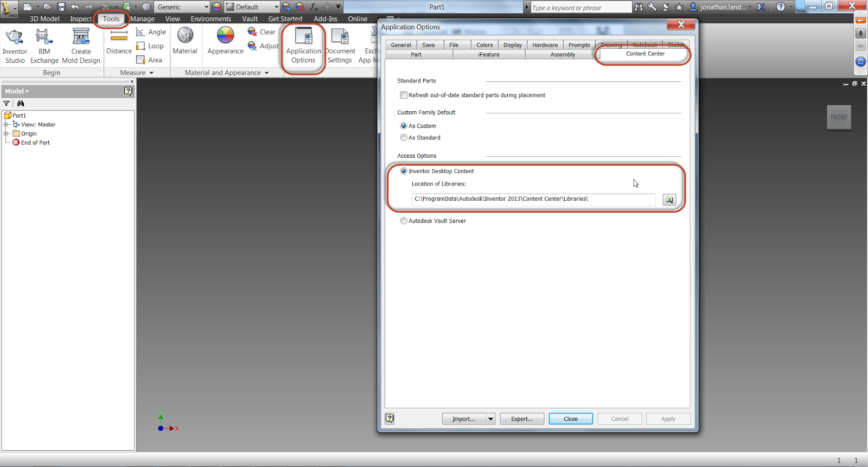868x467 pixels.
Task: Select the Loop measure tool
Action: pyautogui.click(x=150, y=46)
